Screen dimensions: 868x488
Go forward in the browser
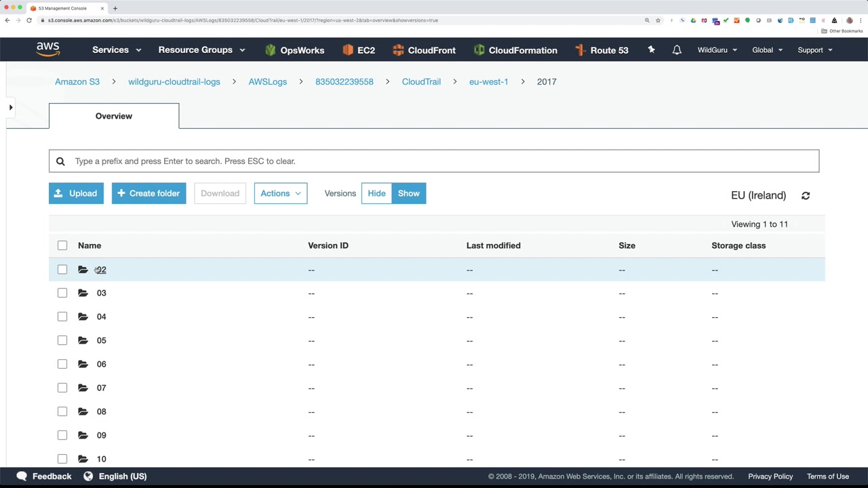18,20
